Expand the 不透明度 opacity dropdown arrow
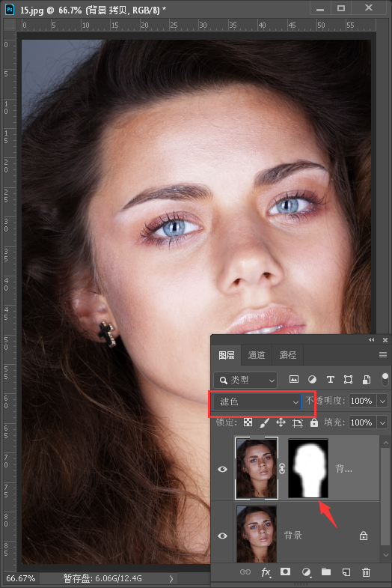This screenshot has height=588, width=392. (x=382, y=401)
